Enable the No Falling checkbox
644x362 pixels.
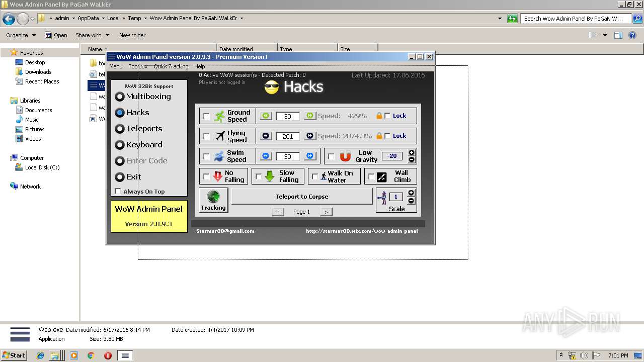pyautogui.click(x=206, y=176)
